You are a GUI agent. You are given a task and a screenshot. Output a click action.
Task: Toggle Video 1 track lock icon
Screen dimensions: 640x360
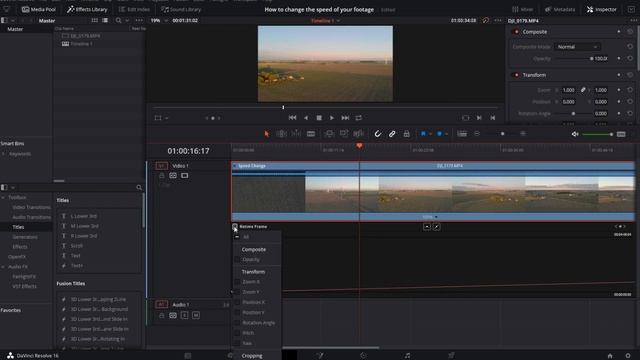pyautogui.click(x=162, y=176)
